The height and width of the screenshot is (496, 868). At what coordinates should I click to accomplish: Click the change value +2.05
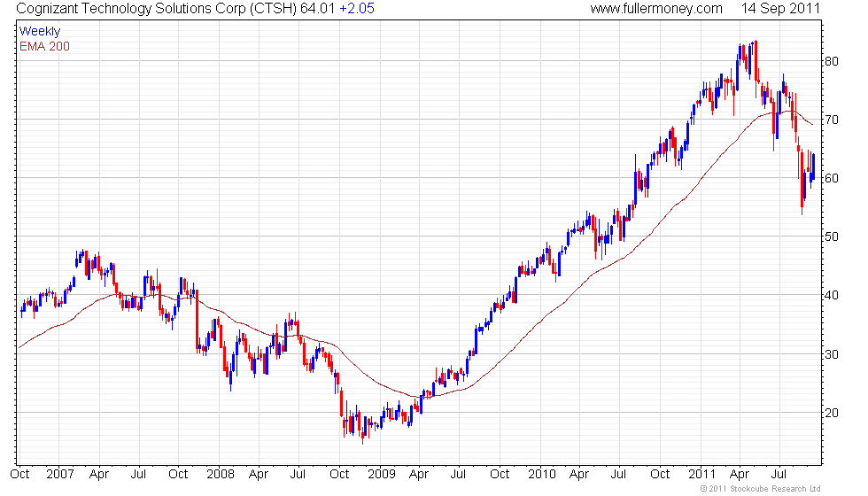tap(357, 9)
